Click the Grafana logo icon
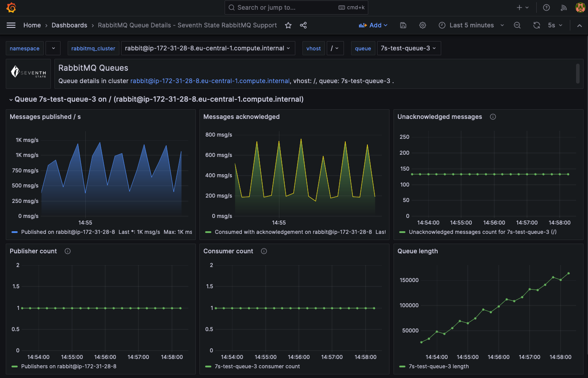Image resolution: width=588 pixels, height=378 pixels. click(x=11, y=8)
